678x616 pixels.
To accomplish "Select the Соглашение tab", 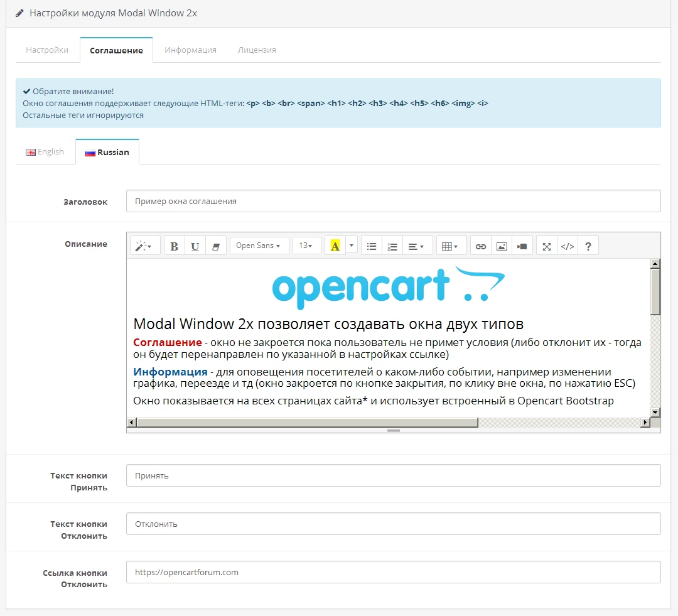I will tap(116, 50).
